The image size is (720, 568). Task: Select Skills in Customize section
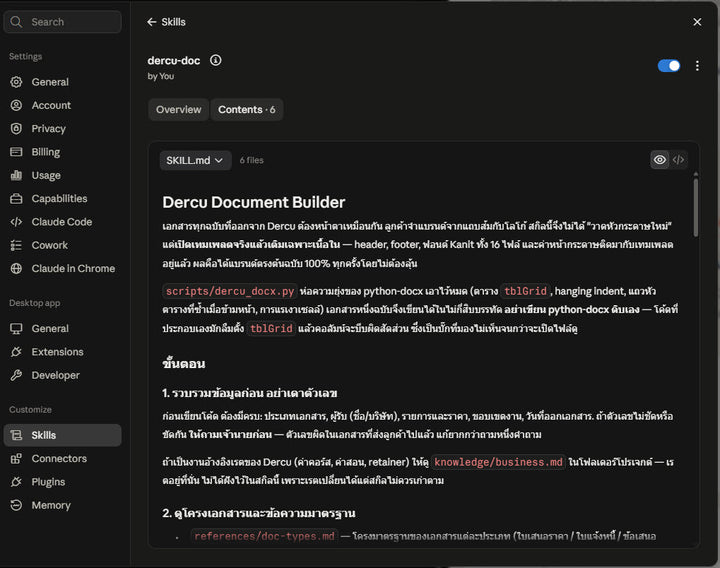click(62, 435)
